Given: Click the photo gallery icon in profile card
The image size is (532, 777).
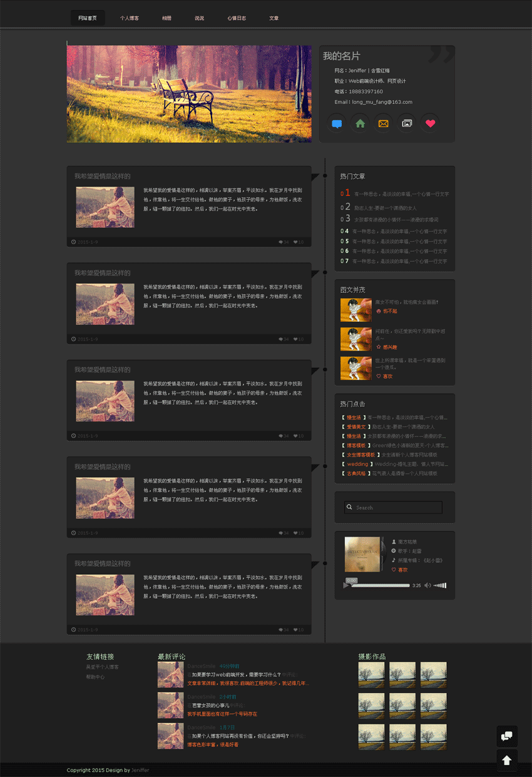Looking at the screenshot, I should coord(407,123).
